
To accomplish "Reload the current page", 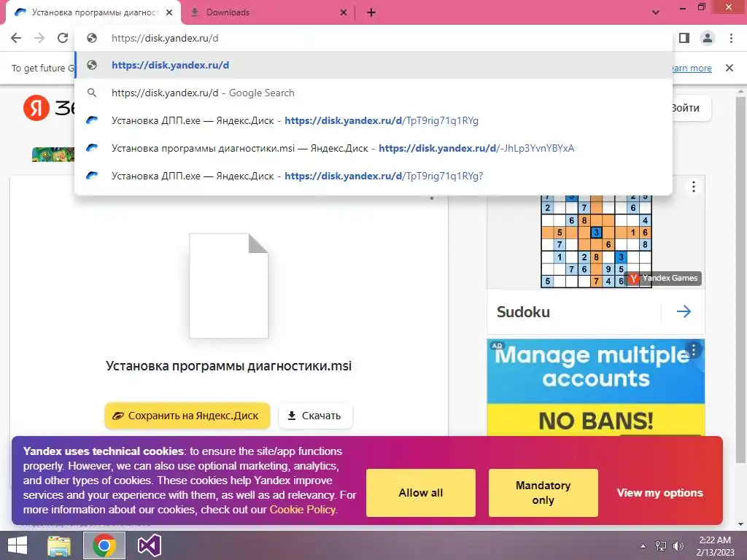I will [x=63, y=38].
